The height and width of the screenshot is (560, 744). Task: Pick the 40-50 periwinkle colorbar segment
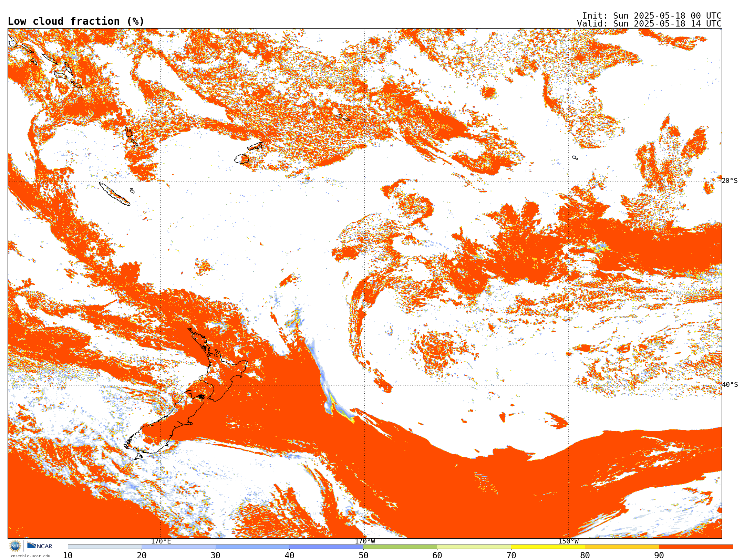326,547
